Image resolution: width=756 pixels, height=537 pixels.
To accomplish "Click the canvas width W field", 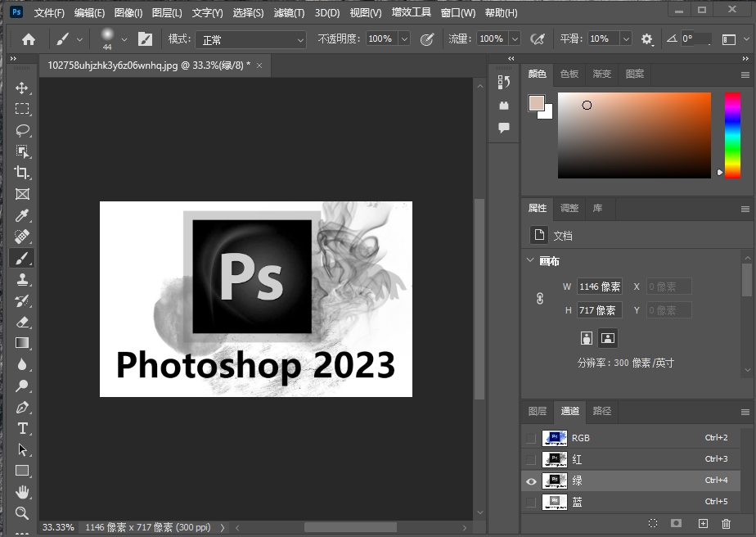I will tap(599, 287).
